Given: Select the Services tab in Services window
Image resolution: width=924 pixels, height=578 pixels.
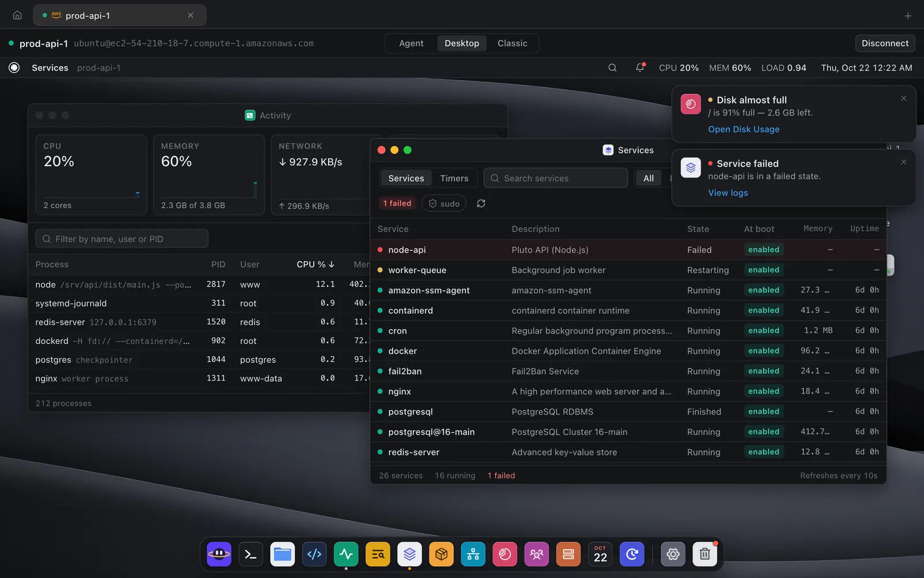Looking at the screenshot, I should tap(406, 178).
